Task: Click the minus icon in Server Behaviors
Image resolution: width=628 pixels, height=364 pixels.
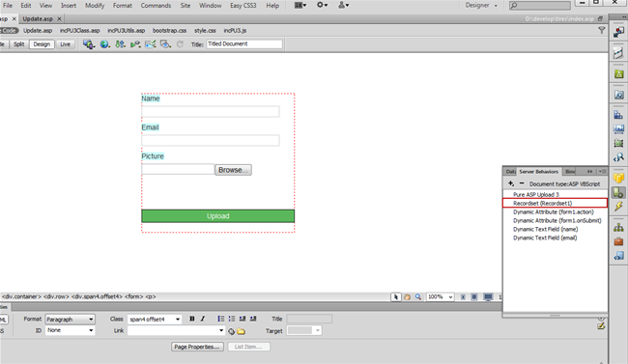Action: click(522, 183)
